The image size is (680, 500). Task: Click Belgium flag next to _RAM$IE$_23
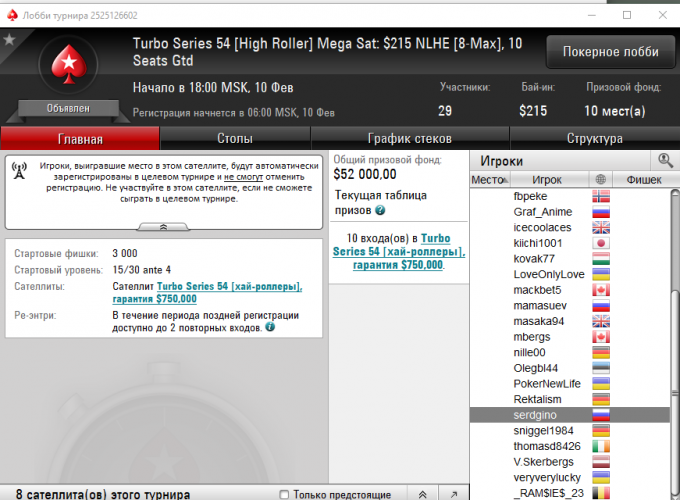(x=601, y=493)
